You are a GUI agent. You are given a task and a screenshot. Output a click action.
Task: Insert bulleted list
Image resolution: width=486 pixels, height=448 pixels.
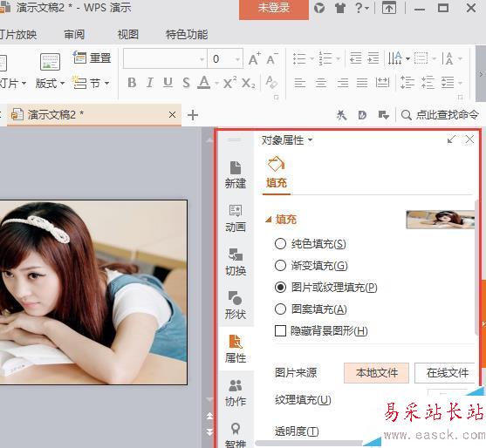[x=300, y=58]
